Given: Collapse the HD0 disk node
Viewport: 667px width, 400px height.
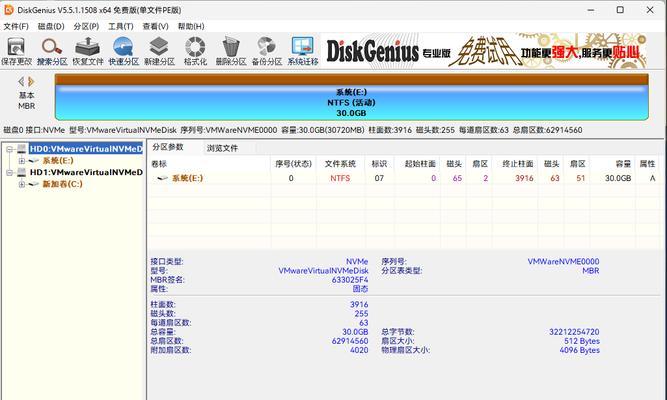Looking at the screenshot, I should (9, 149).
